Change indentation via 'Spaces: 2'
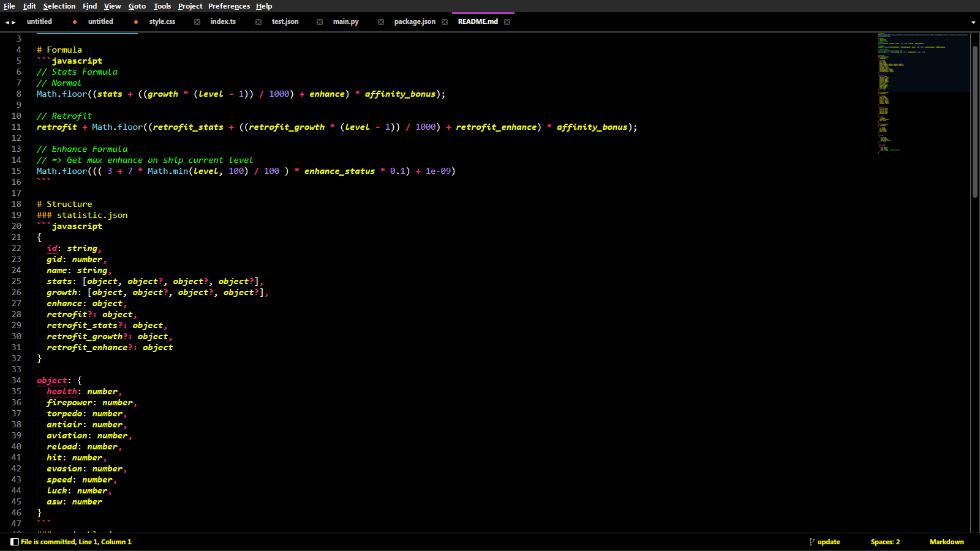The image size is (980, 551). click(885, 542)
